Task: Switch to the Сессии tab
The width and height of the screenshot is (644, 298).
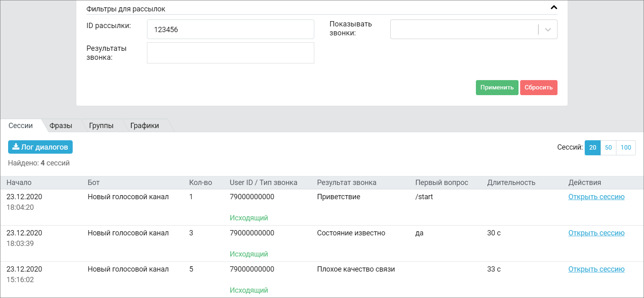Action: 21,126
